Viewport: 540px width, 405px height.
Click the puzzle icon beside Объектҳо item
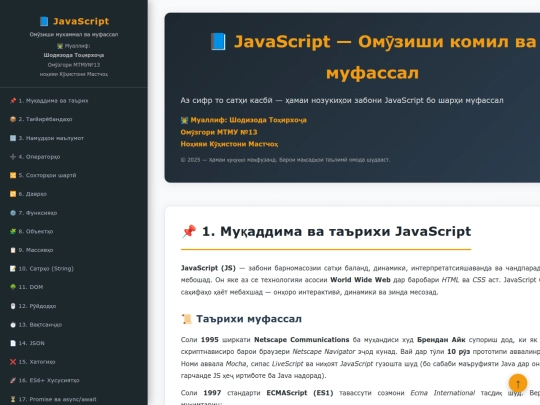click(13, 231)
